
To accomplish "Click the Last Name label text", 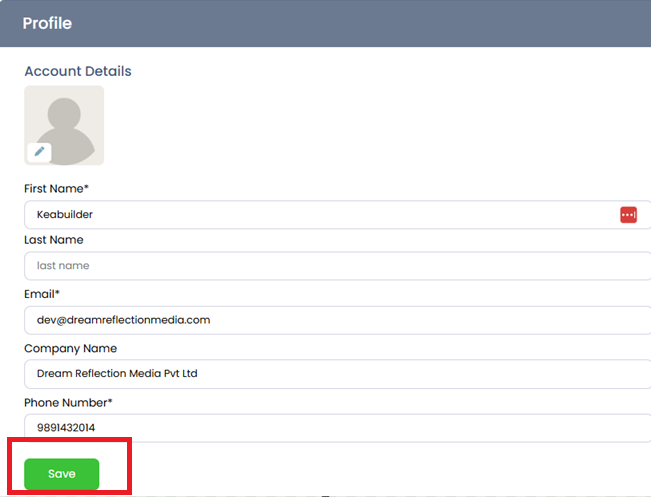I will pos(54,240).
